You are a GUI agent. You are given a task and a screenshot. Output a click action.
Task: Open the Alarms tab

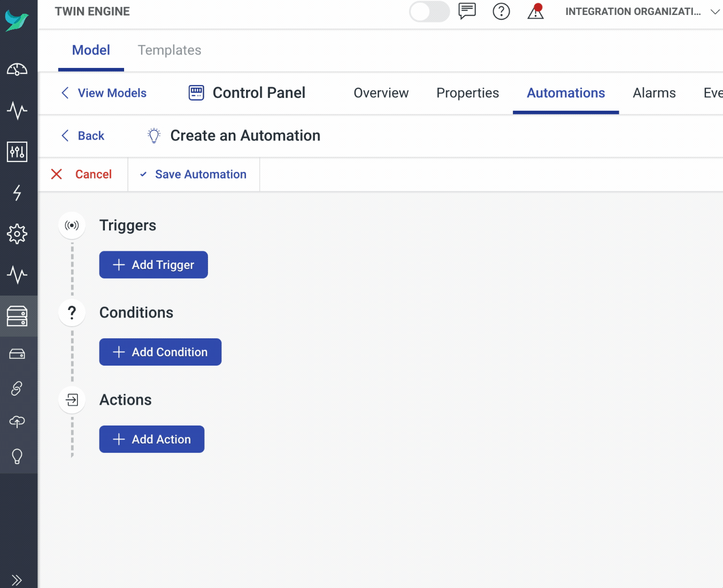click(654, 93)
